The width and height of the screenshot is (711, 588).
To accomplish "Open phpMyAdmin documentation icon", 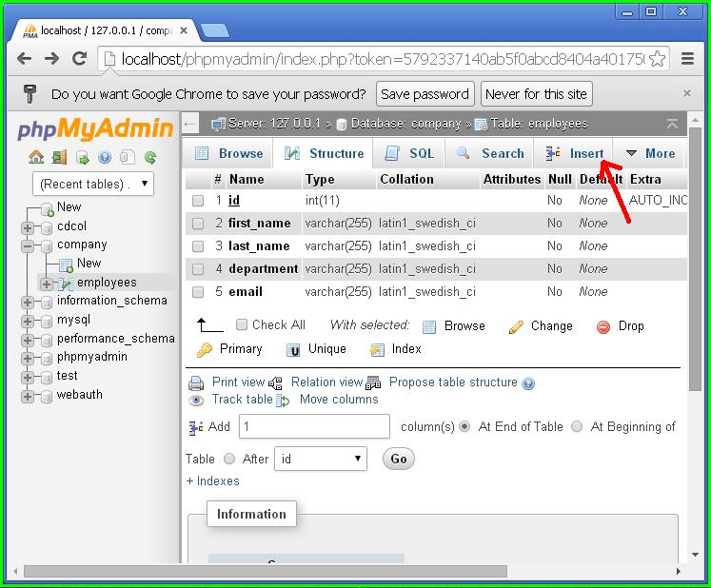I will tap(105, 157).
